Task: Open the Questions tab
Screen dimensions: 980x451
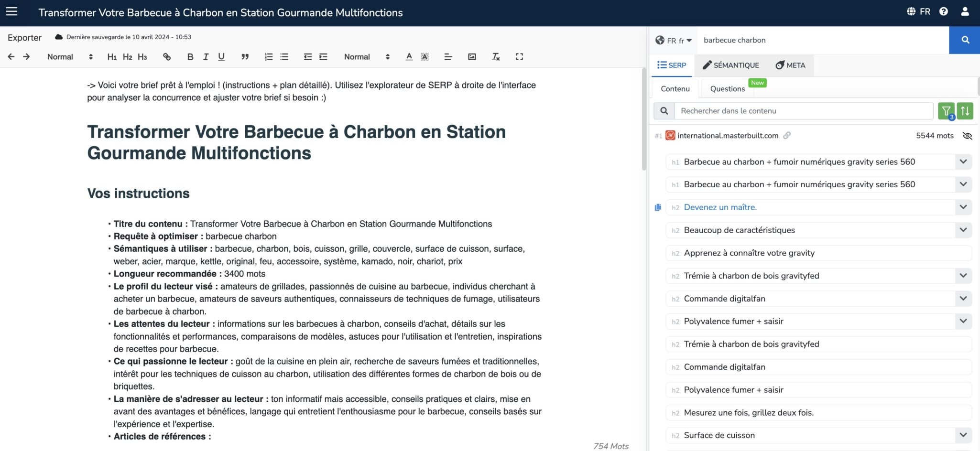Action: [x=727, y=89]
